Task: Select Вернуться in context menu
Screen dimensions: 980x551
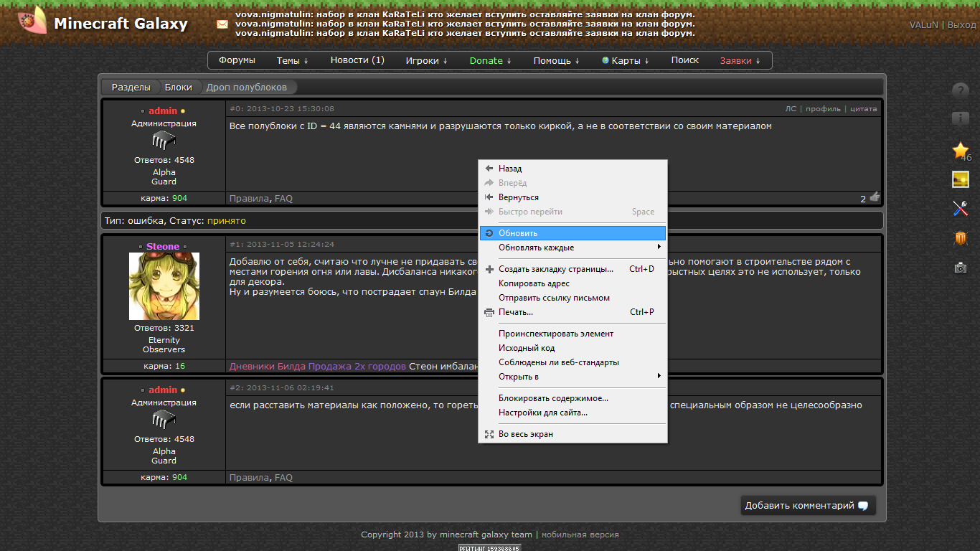Action: pos(573,197)
